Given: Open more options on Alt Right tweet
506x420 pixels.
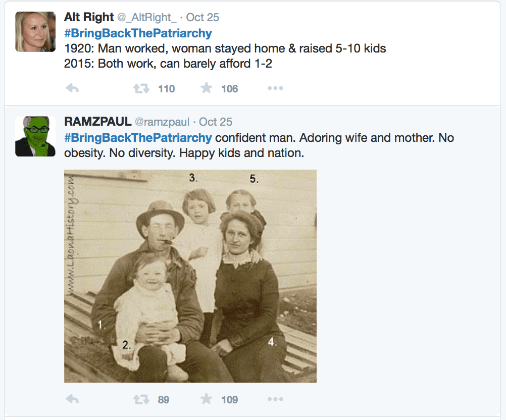Looking at the screenshot, I should [x=275, y=89].
